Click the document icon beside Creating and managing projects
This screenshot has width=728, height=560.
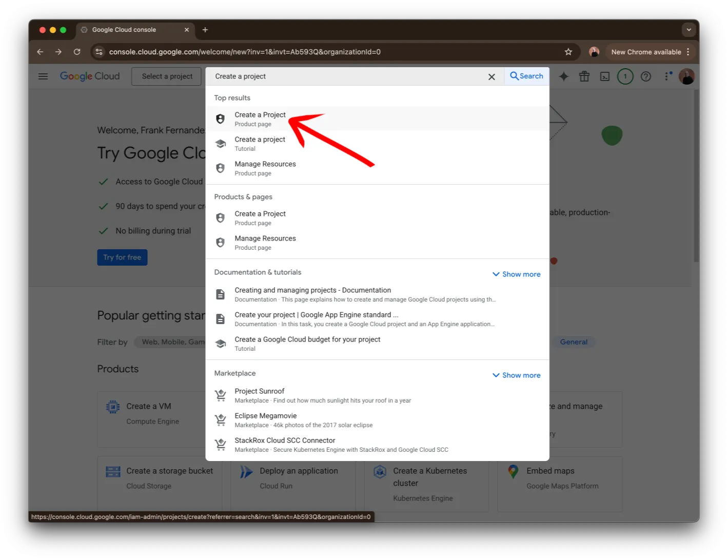(x=221, y=294)
